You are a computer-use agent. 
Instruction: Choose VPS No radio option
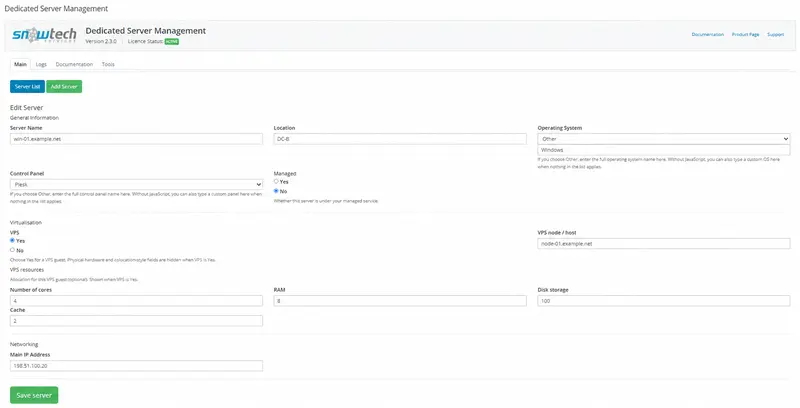coord(12,250)
